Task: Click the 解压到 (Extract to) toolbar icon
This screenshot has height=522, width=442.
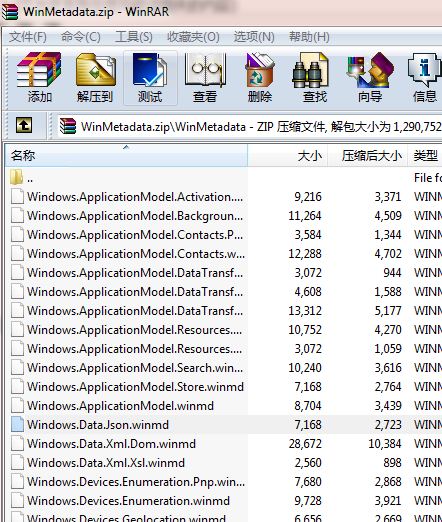Action: [95, 77]
